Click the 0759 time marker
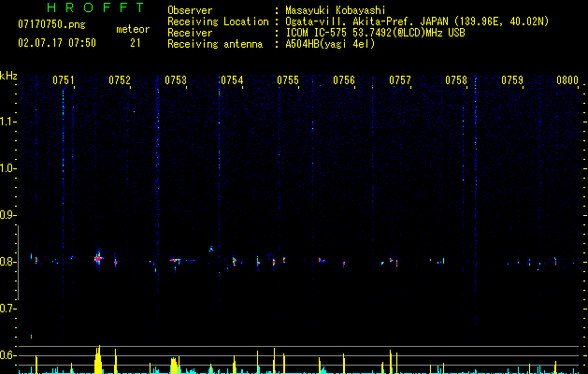 click(512, 80)
